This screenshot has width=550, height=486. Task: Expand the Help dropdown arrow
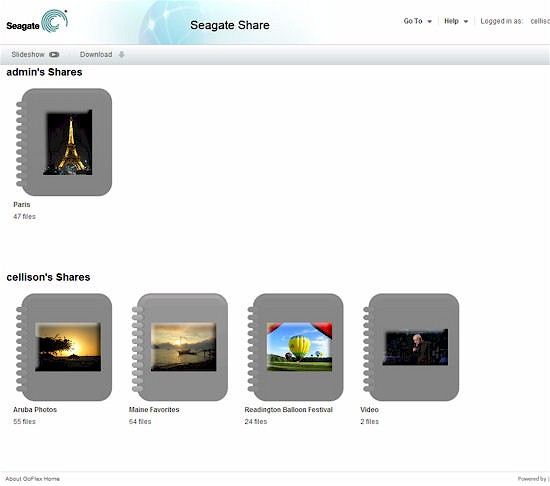click(466, 21)
